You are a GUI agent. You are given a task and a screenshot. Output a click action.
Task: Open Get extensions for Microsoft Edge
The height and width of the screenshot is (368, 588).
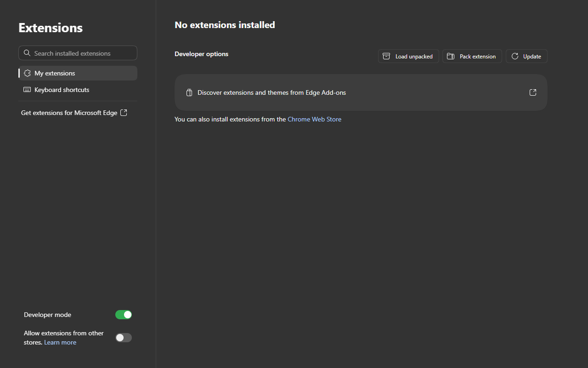click(74, 113)
